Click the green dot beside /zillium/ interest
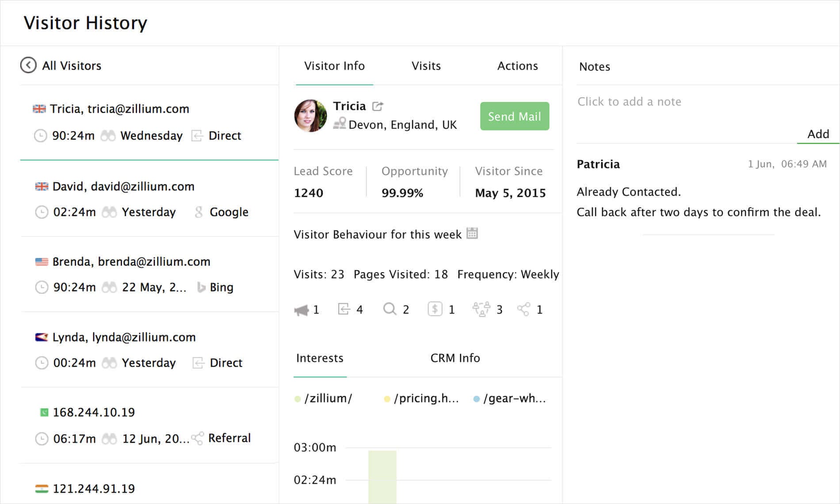Image resolution: width=840 pixels, height=504 pixels. tap(298, 398)
